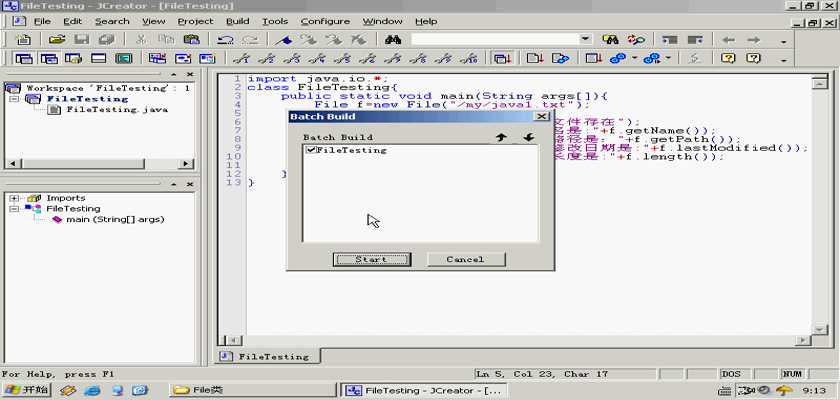Open the Configure menu
The image size is (840, 400).
coord(325,21)
